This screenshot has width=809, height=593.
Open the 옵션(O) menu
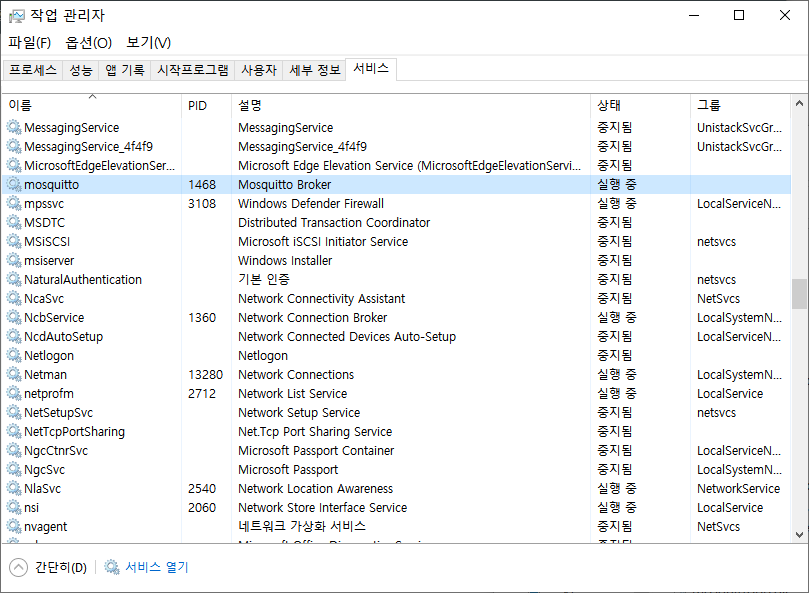pyautogui.click(x=88, y=42)
